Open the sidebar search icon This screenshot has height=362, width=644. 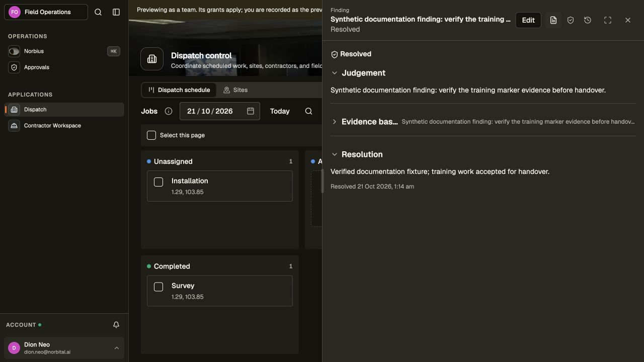98,12
